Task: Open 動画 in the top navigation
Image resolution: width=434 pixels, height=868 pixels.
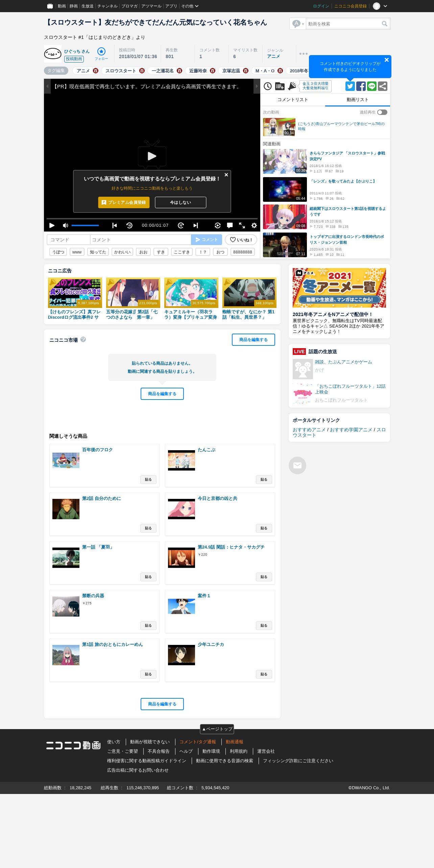Action: coord(62,6)
